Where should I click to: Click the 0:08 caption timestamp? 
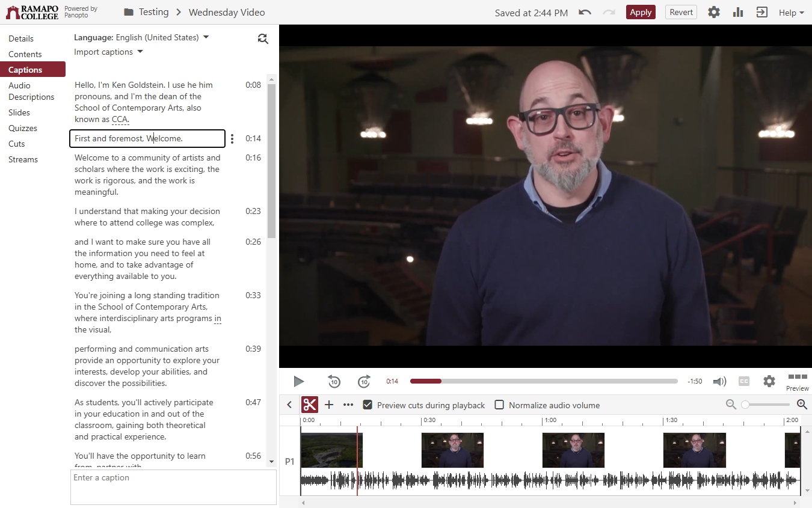(x=253, y=85)
